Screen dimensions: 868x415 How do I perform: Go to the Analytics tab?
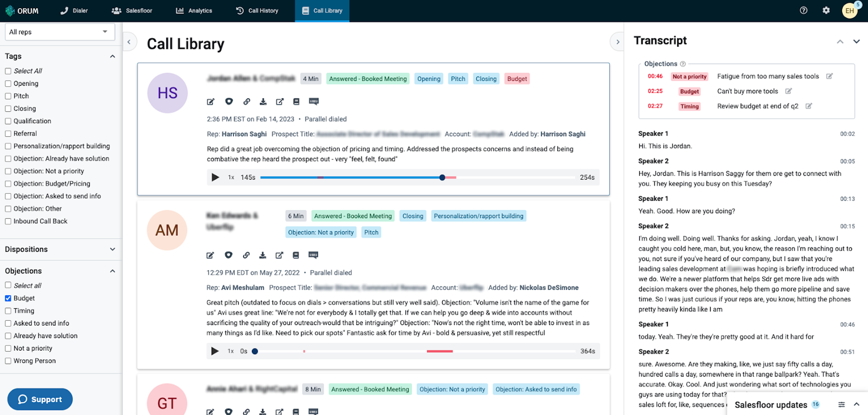pos(194,10)
